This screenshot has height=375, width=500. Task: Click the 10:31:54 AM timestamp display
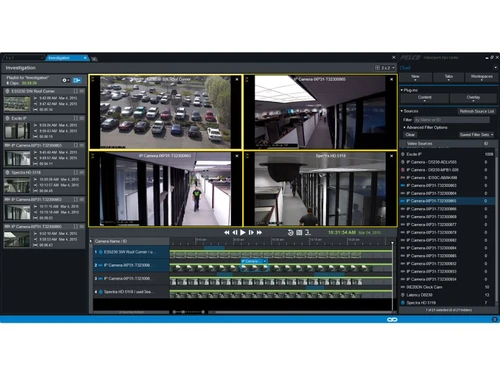[342, 232]
